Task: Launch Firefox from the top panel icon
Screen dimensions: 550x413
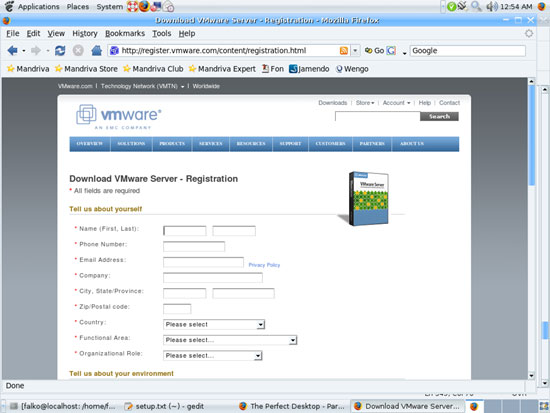Action: point(144,6)
